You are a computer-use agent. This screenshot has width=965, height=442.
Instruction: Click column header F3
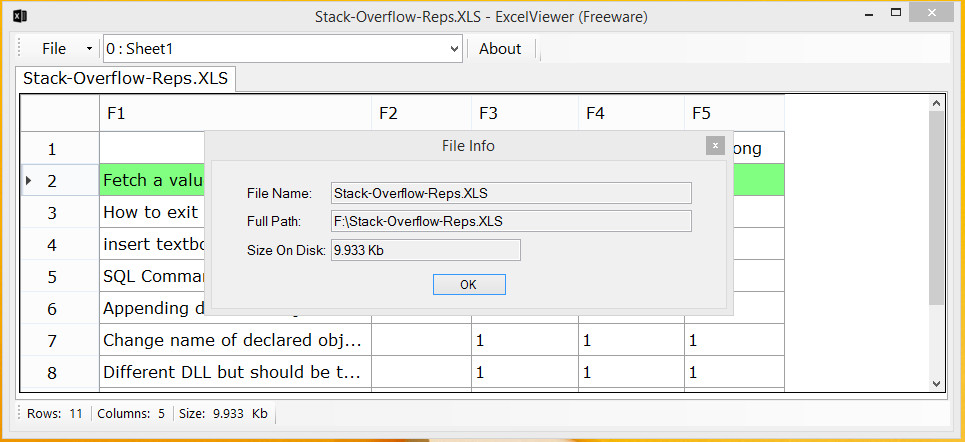525,113
